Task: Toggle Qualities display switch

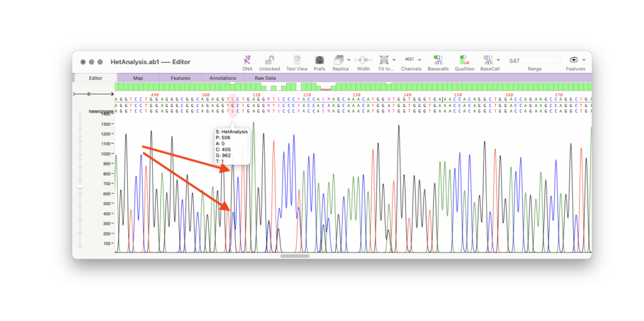Action: tap(464, 60)
